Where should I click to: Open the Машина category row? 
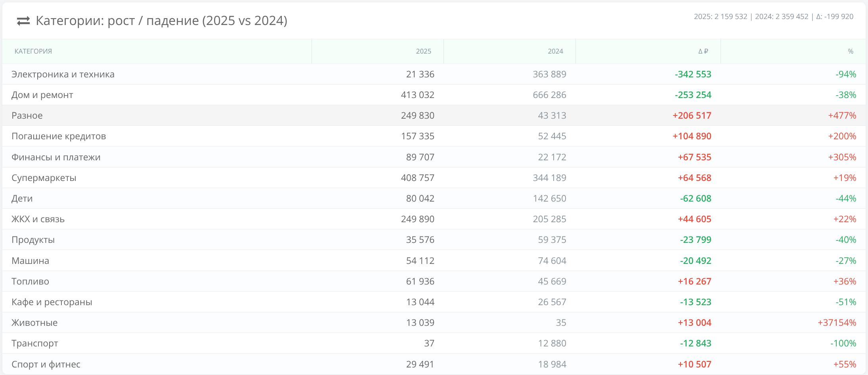[x=31, y=261]
